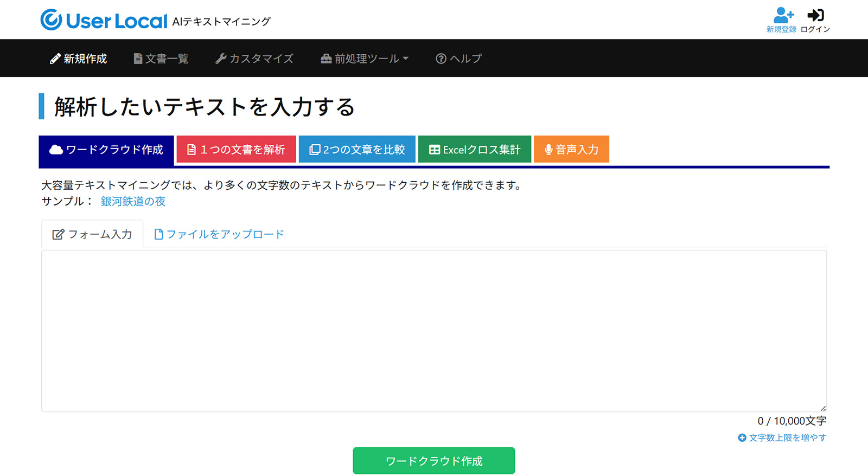This screenshot has height=476, width=868.
Task: Click the AIテキストマイニング title text
Action: coord(221,22)
